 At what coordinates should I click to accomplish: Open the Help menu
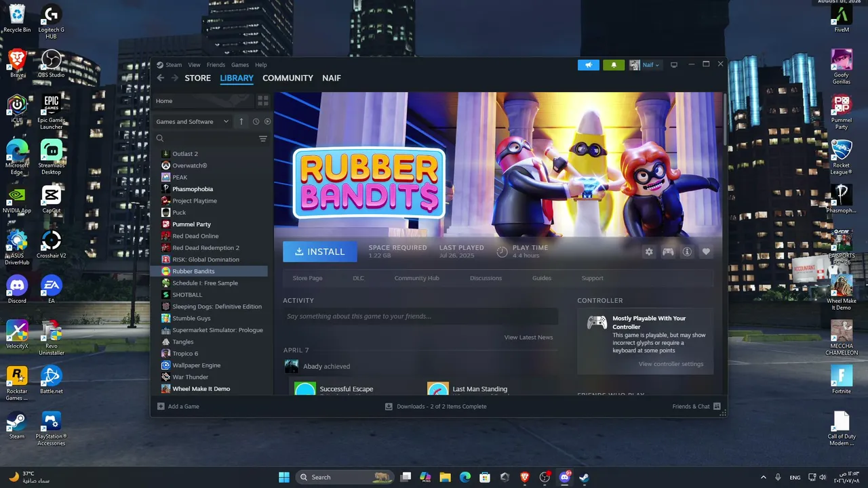(261, 65)
